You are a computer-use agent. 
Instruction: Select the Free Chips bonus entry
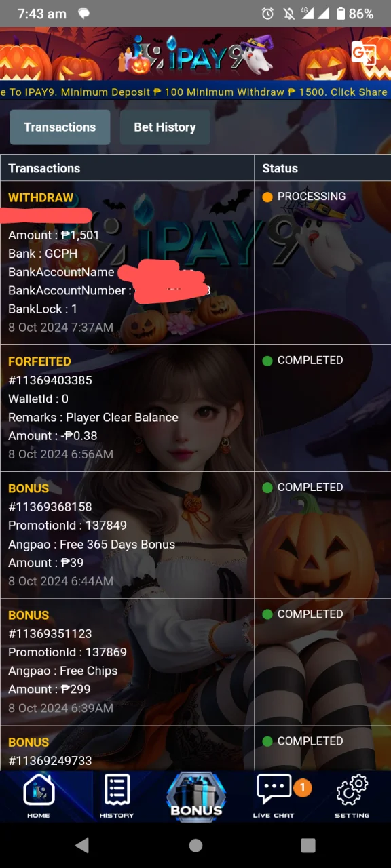pos(127,662)
